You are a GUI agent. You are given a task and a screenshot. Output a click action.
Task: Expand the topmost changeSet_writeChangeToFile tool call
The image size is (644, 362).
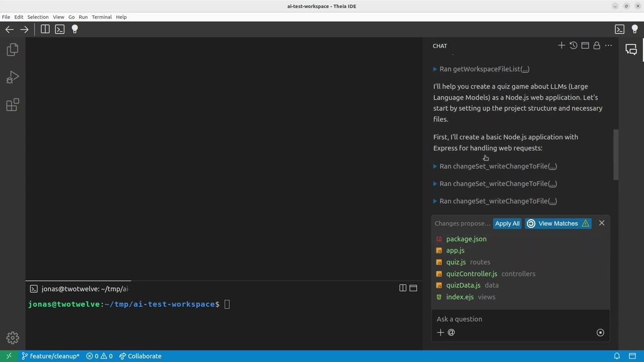pos(495,166)
